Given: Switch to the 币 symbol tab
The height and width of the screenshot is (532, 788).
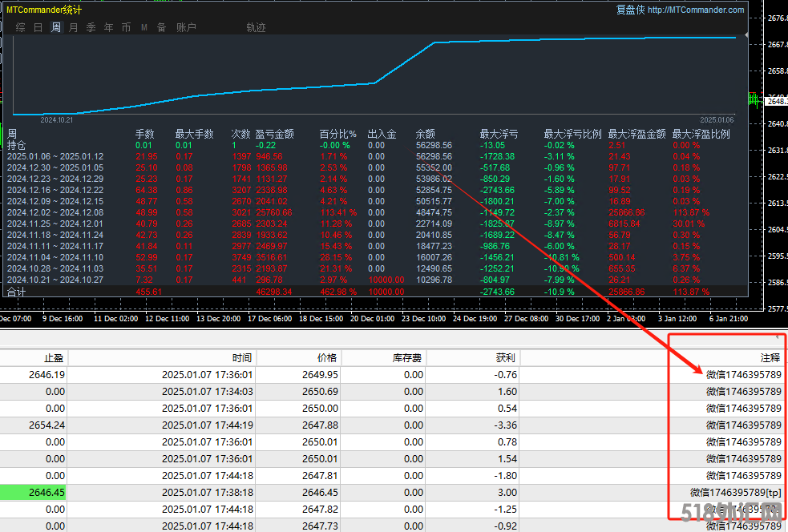Looking at the screenshot, I should coord(126,27).
